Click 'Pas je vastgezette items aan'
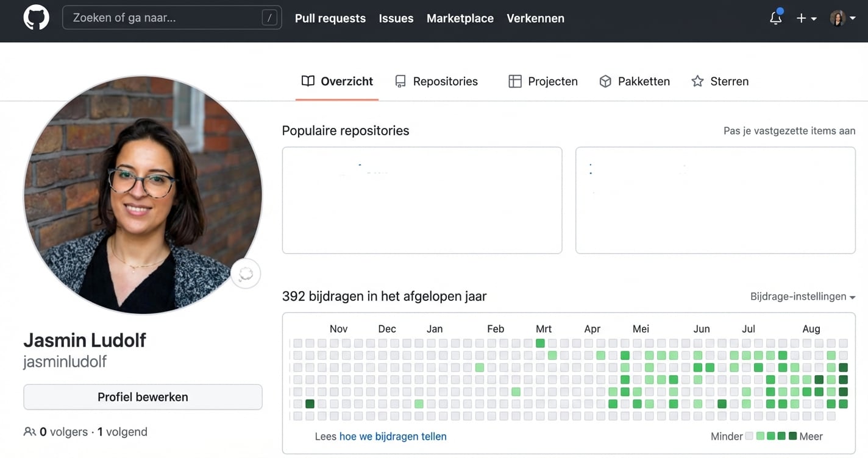868x458 pixels. point(789,130)
